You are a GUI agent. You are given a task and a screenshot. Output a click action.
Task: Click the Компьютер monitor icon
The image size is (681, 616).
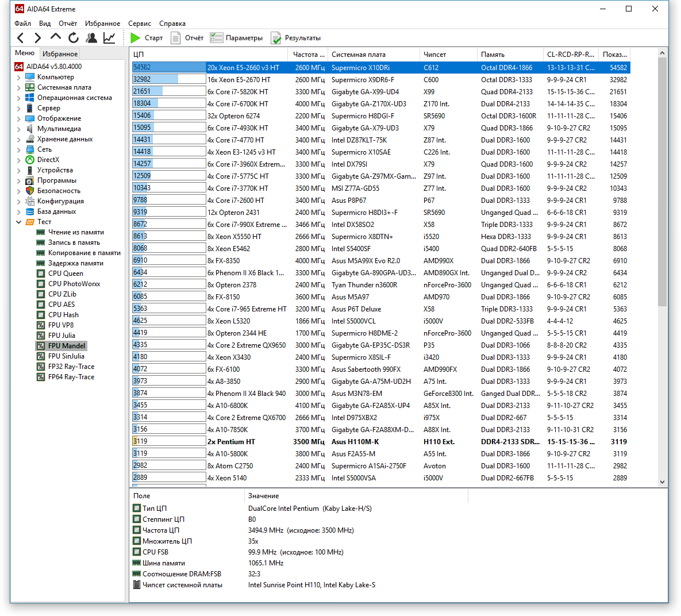pos(30,77)
